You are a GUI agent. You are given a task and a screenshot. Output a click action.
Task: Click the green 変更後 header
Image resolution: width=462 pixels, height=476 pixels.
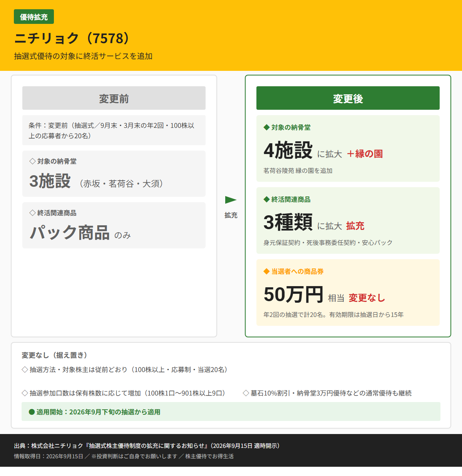(348, 98)
